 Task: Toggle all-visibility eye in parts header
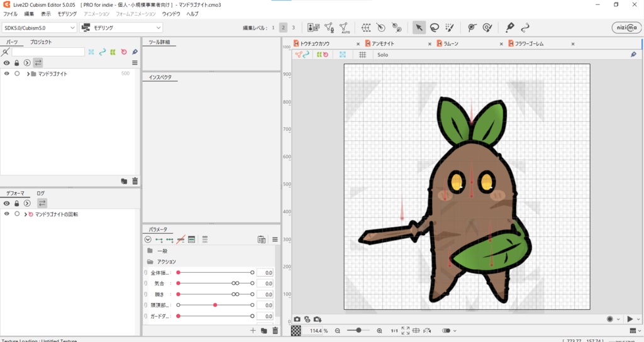pos(6,63)
